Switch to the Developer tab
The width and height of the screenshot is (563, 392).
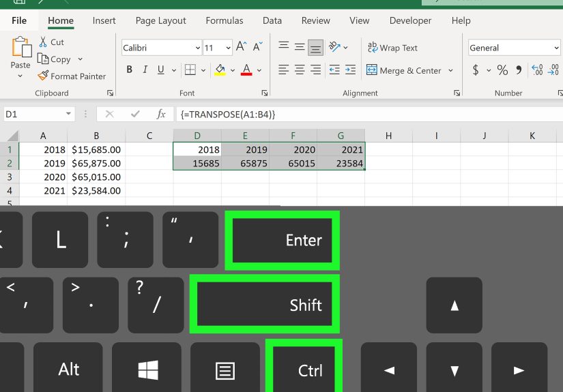(410, 20)
